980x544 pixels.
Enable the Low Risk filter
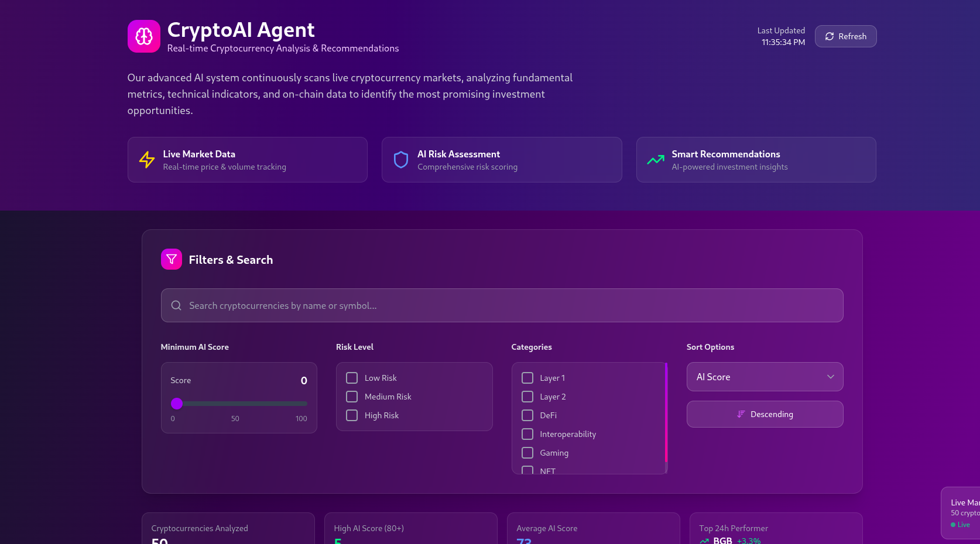click(x=351, y=378)
